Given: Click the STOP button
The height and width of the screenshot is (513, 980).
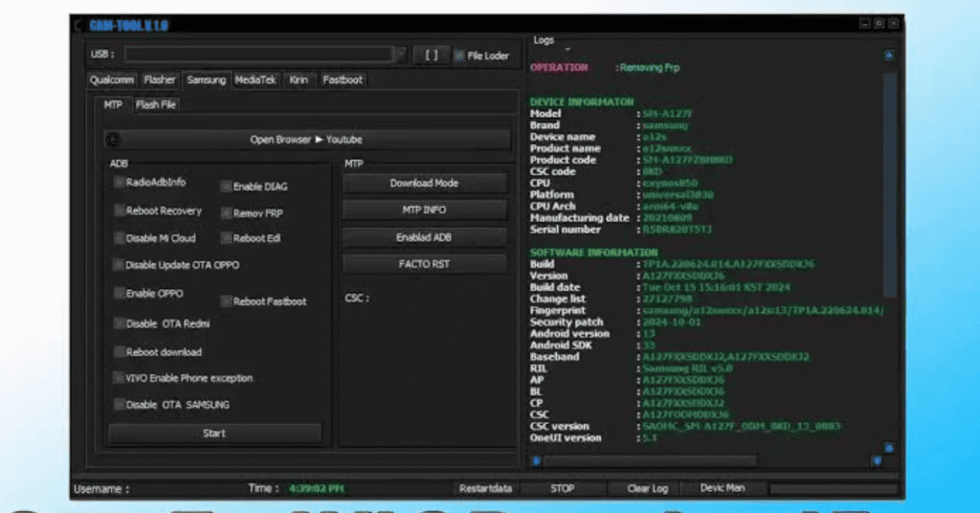Looking at the screenshot, I should point(563,489).
